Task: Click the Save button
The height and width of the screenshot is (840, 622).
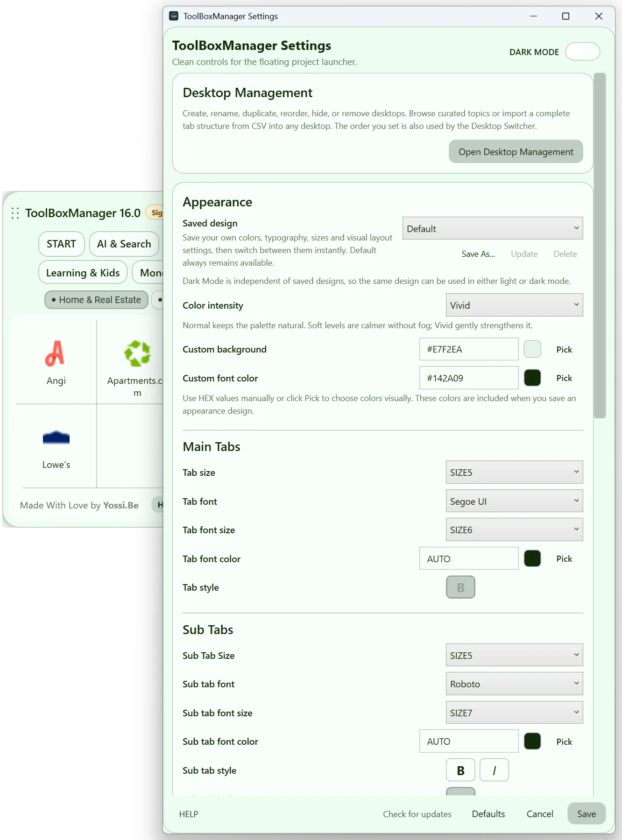Action: coord(587,814)
